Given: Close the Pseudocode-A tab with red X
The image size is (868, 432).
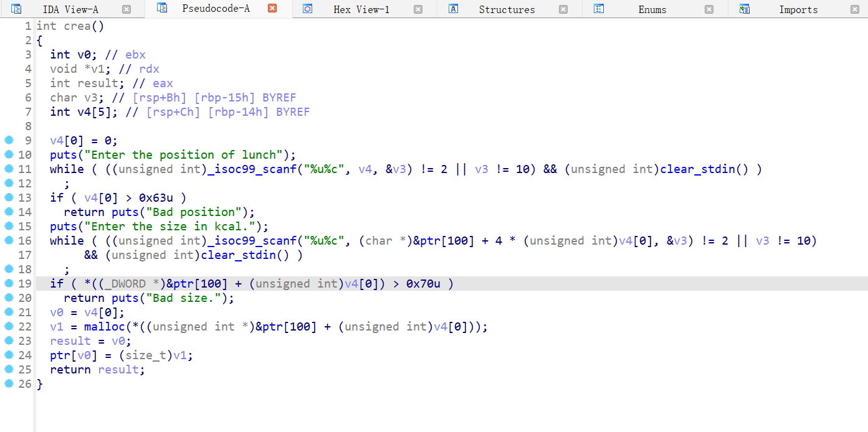Looking at the screenshot, I should click(x=272, y=9).
